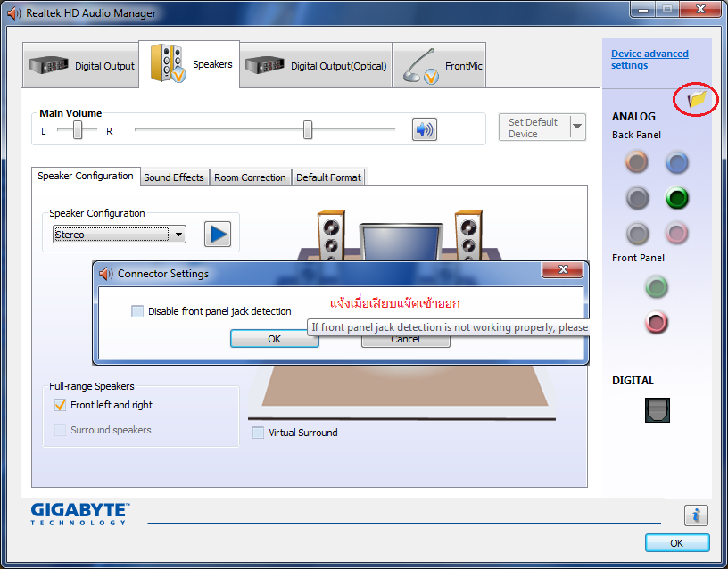Switch to the FrontMic tab
The width and height of the screenshot is (728, 569).
click(x=440, y=65)
